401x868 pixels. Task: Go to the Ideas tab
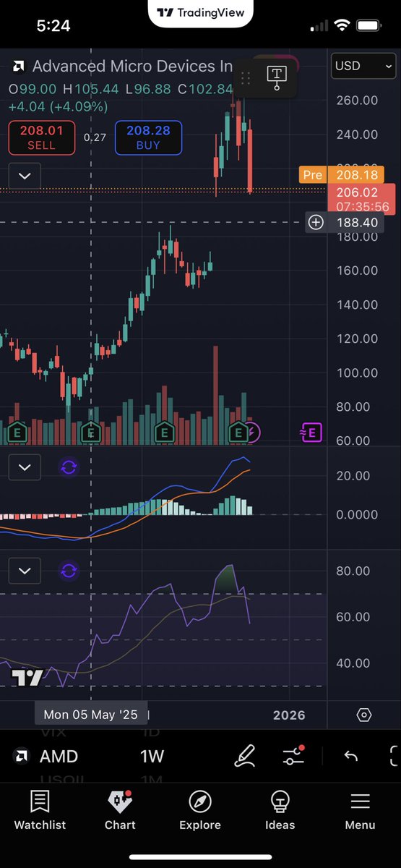tap(280, 809)
